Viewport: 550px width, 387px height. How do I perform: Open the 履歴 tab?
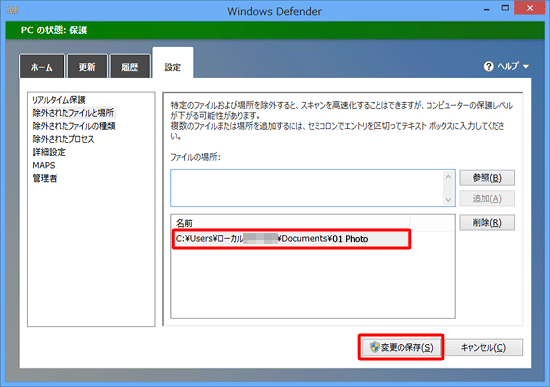130,66
